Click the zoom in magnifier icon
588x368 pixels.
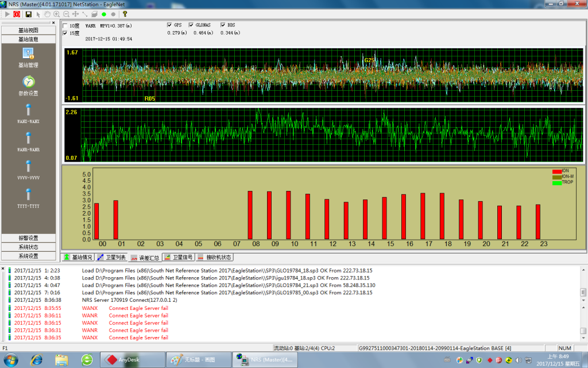click(x=57, y=14)
